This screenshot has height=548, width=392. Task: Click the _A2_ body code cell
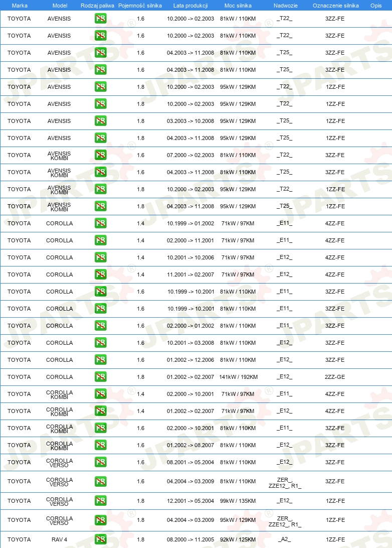pyautogui.click(x=285, y=539)
